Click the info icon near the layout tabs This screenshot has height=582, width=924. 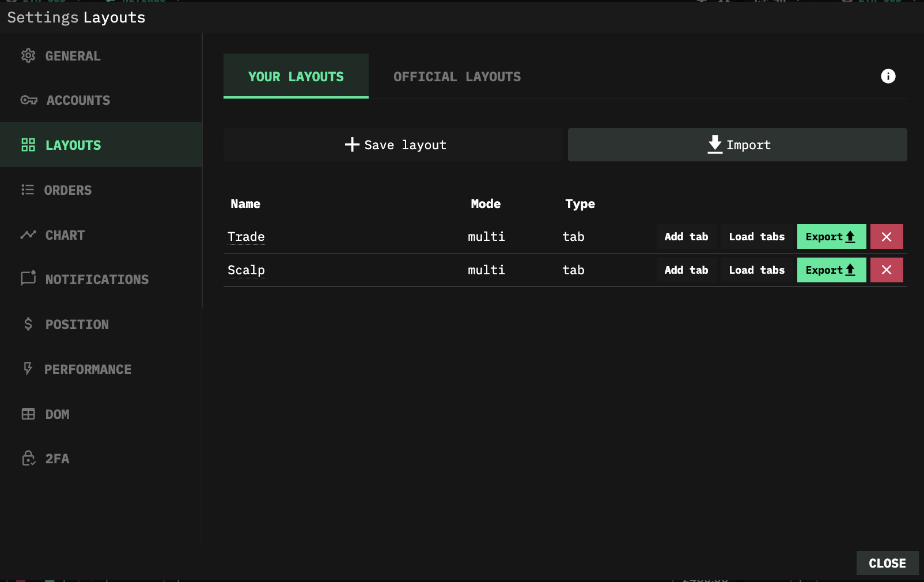(888, 76)
